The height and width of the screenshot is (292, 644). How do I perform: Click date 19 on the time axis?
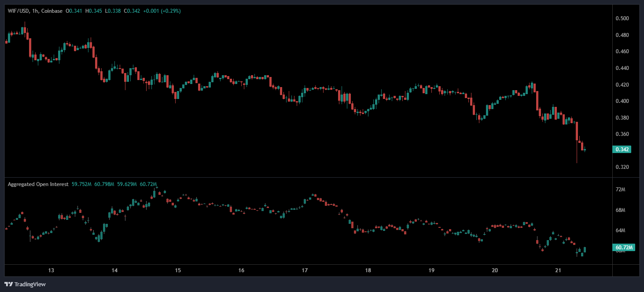431,270
